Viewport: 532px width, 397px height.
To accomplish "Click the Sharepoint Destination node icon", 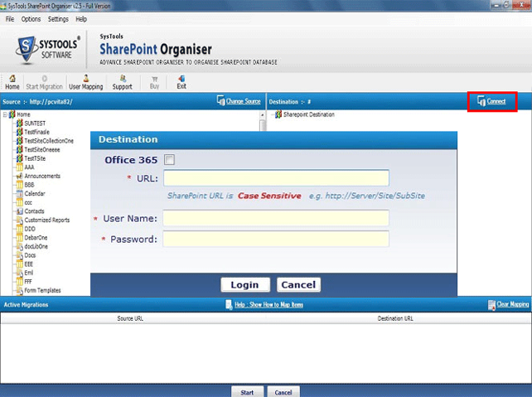I will [x=278, y=114].
